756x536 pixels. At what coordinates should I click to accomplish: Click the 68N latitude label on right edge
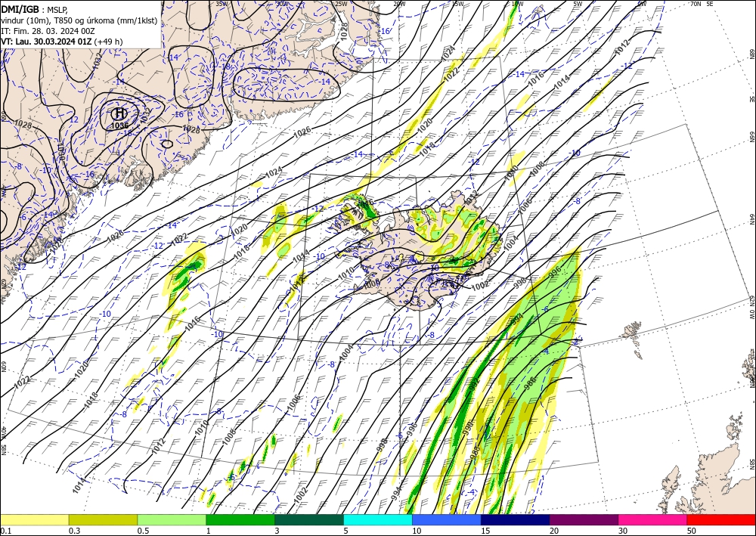[751, 54]
